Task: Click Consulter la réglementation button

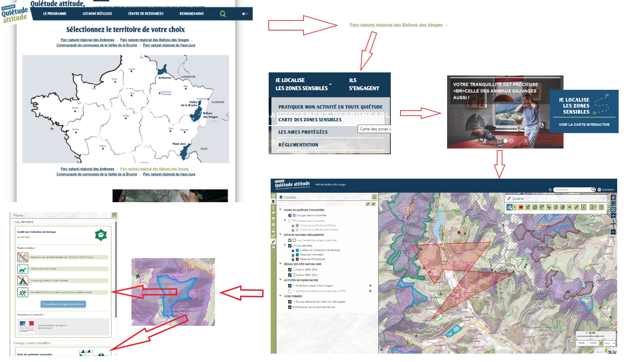Action: click(63, 304)
